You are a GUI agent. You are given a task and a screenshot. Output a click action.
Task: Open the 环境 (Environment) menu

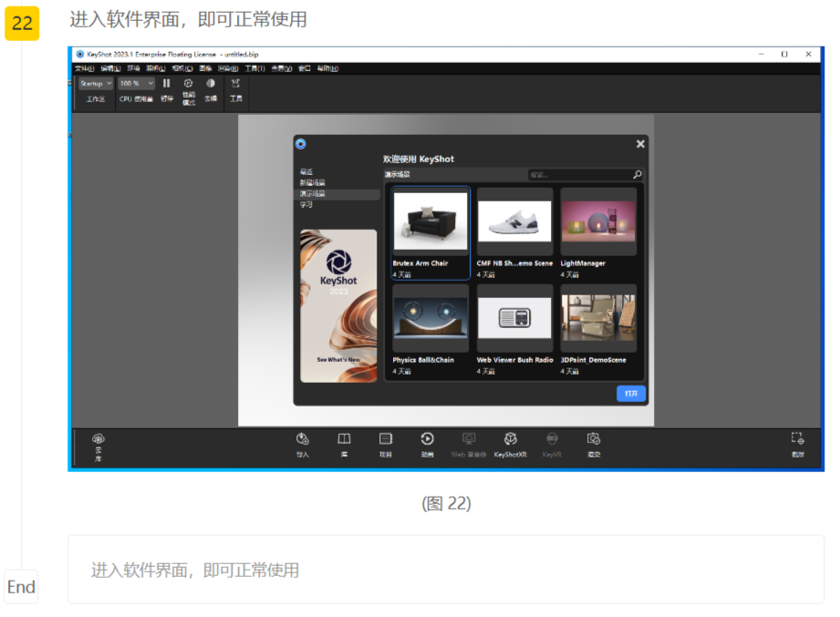coord(133,68)
